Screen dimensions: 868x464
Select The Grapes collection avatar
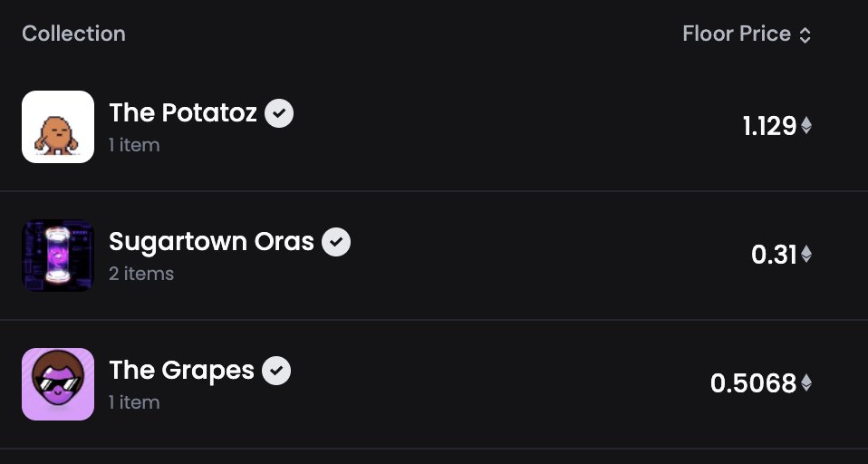click(x=58, y=383)
